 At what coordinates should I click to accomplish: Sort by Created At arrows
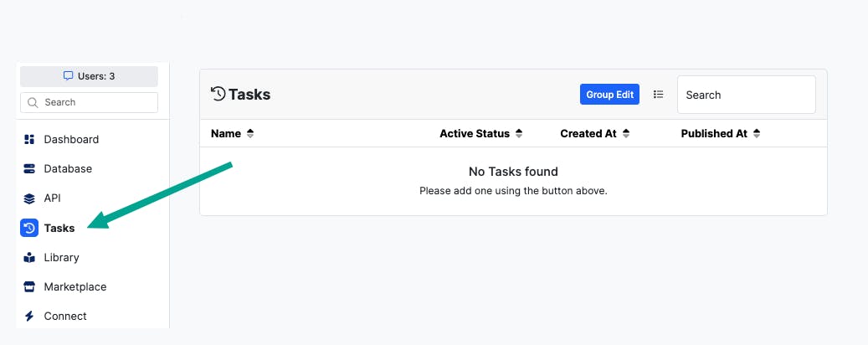[626, 134]
